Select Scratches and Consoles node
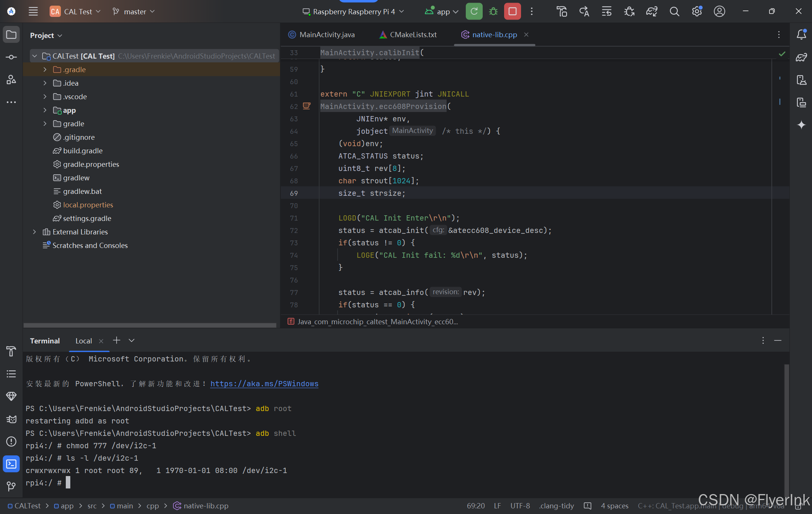 click(90, 245)
